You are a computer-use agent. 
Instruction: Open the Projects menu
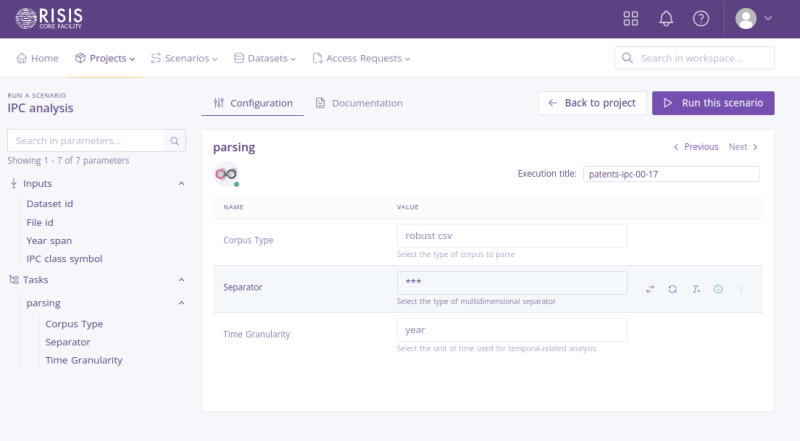(106, 58)
